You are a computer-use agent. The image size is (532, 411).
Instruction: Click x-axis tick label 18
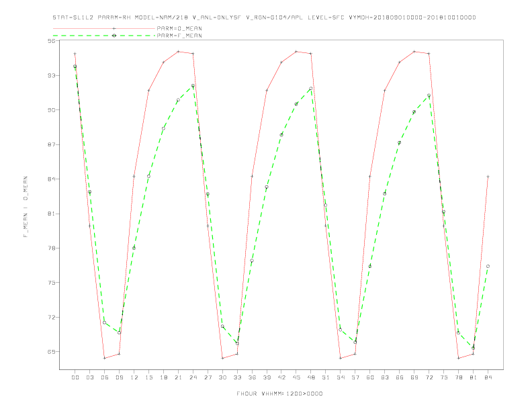coord(163,377)
